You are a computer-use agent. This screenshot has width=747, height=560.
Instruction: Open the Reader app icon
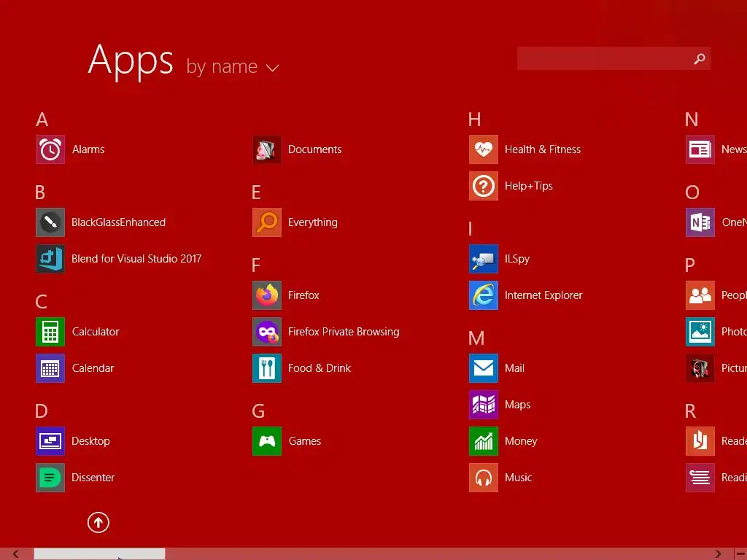700,441
